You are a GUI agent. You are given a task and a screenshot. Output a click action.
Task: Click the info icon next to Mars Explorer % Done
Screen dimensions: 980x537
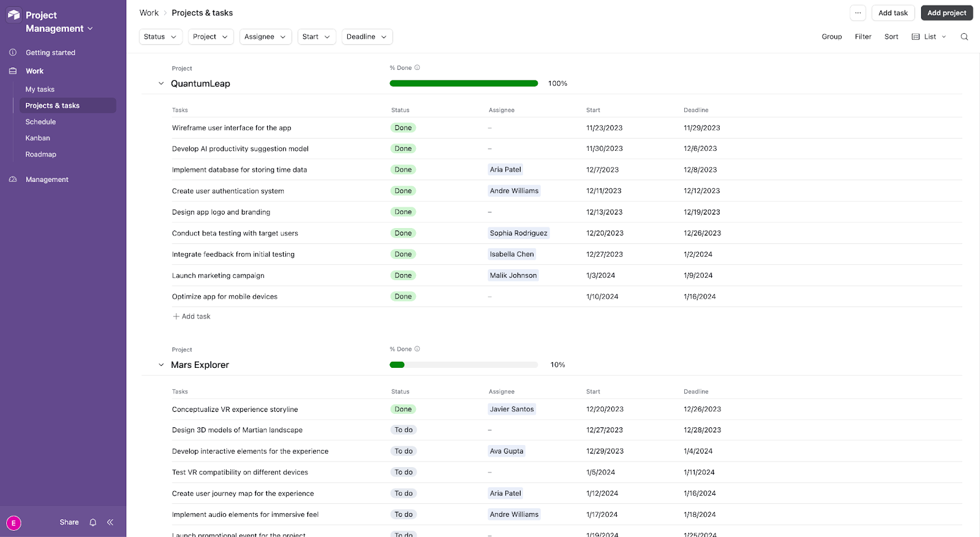pyautogui.click(x=417, y=349)
